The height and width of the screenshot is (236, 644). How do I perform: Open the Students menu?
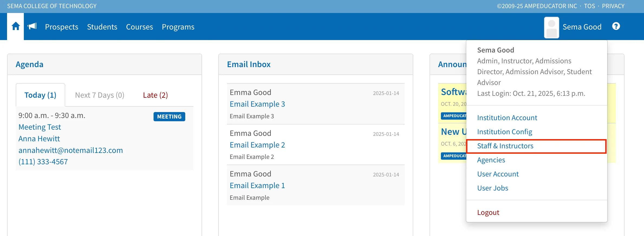click(102, 27)
